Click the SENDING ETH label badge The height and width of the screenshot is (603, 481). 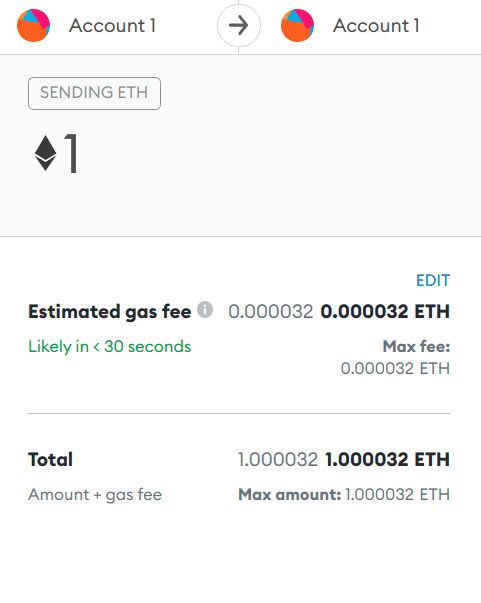(x=94, y=93)
